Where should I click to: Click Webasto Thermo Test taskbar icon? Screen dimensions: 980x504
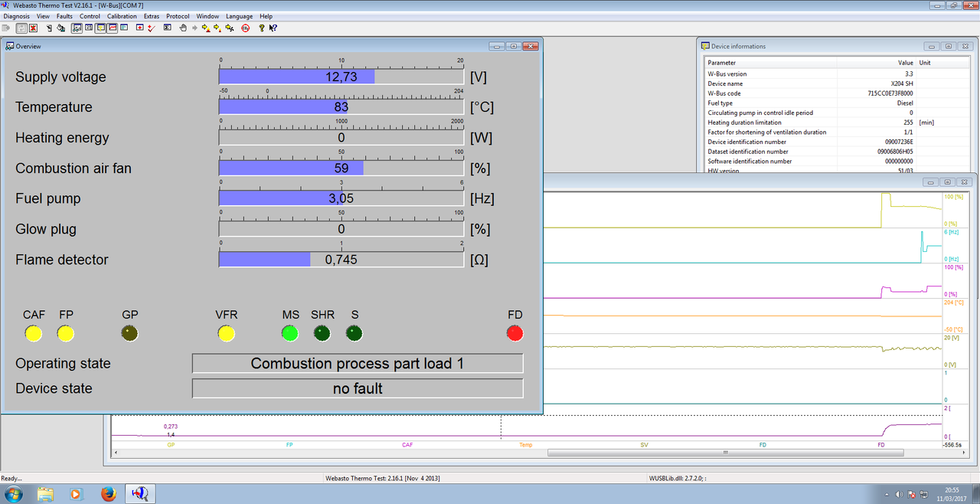pyautogui.click(x=141, y=493)
